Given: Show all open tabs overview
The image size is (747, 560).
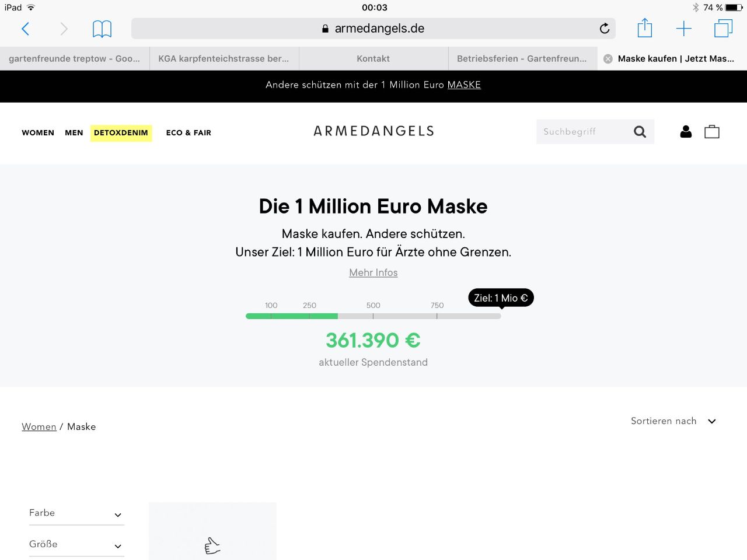Looking at the screenshot, I should click(723, 29).
